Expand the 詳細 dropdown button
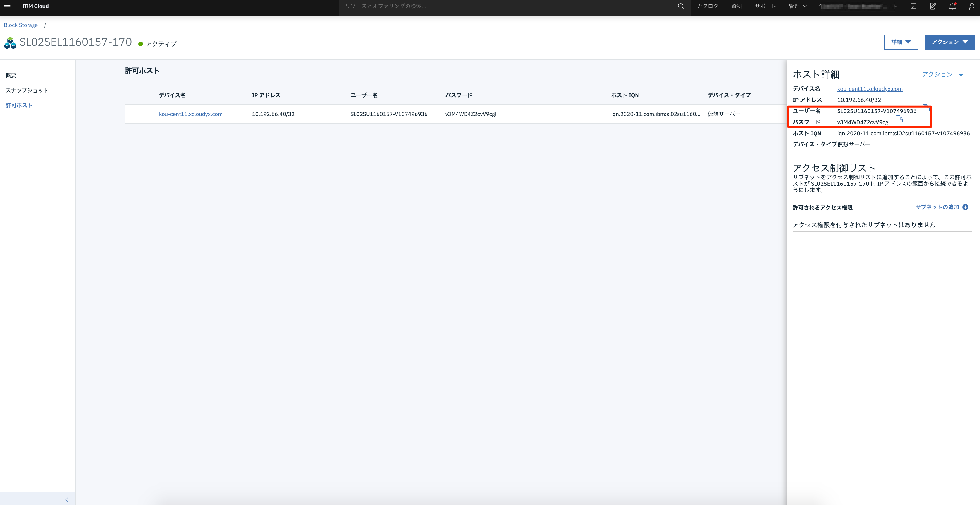This screenshot has height=505, width=980. 901,42
